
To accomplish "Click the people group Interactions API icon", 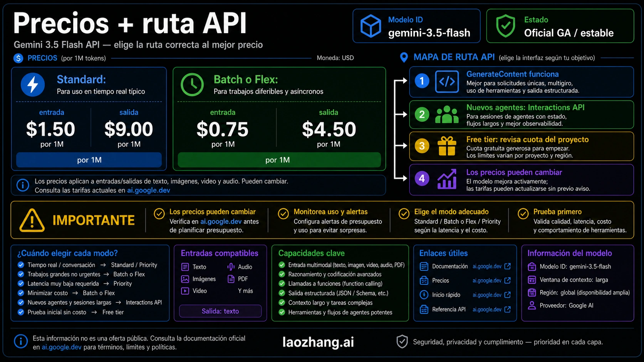I will point(447,114).
